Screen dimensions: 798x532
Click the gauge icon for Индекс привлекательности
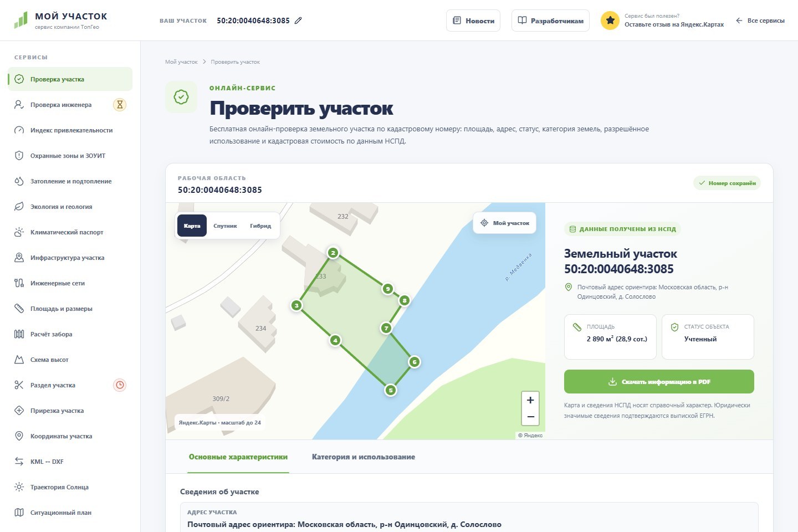point(19,130)
